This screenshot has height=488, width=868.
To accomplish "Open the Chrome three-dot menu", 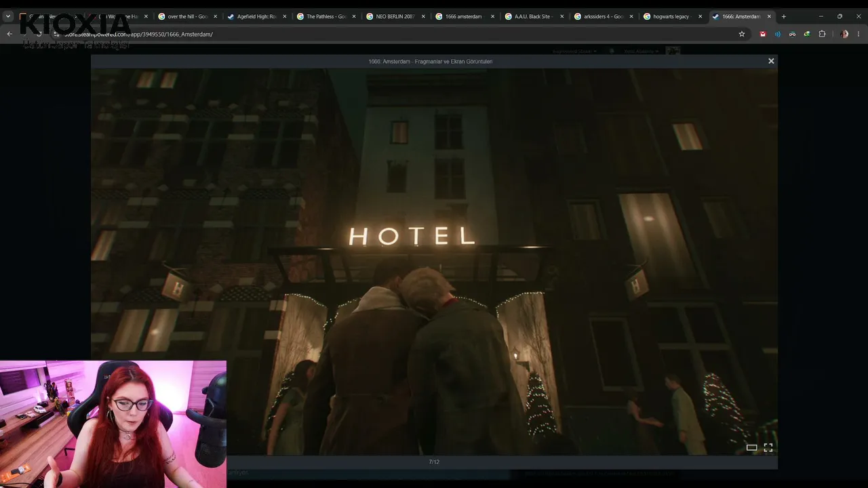I will coord(859,34).
